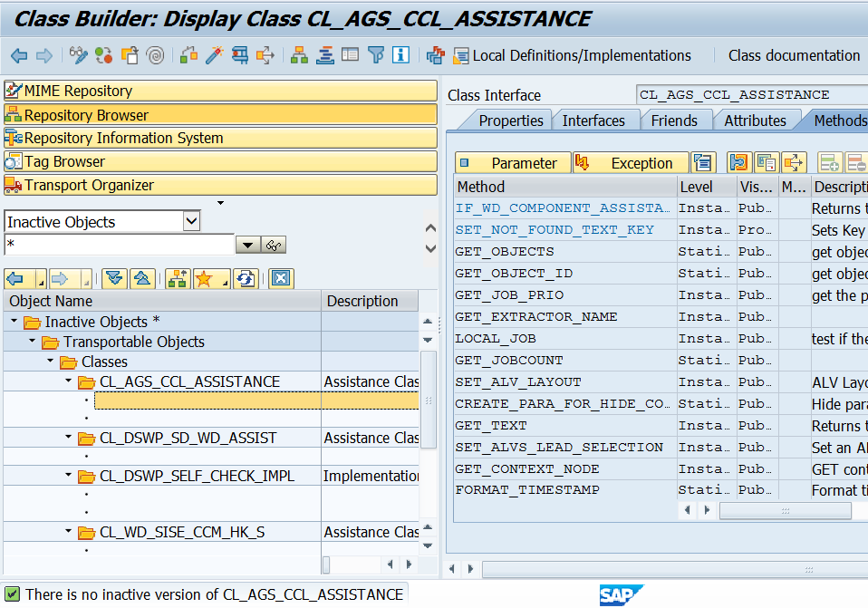The width and height of the screenshot is (868, 608).
Task: Select CL_DSWP_SD_WD_ASSIST in the tree
Action: click(188, 438)
